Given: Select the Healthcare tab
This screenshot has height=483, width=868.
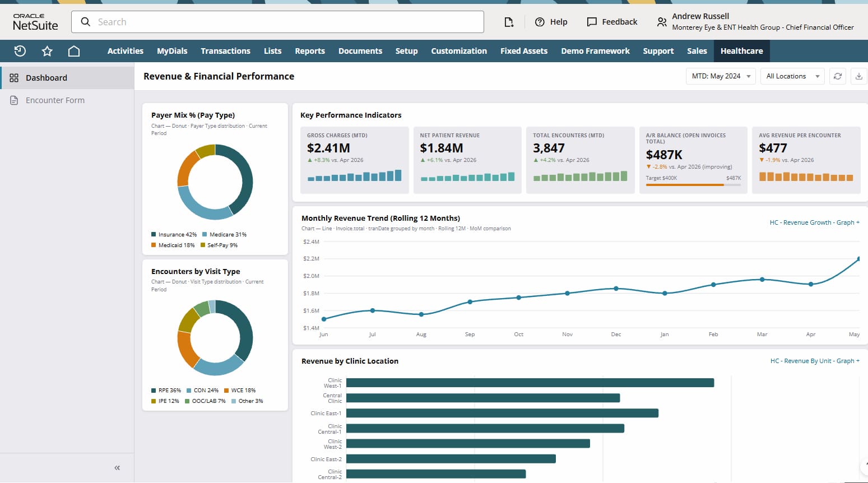Looking at the screenshot, I should 741,51.
